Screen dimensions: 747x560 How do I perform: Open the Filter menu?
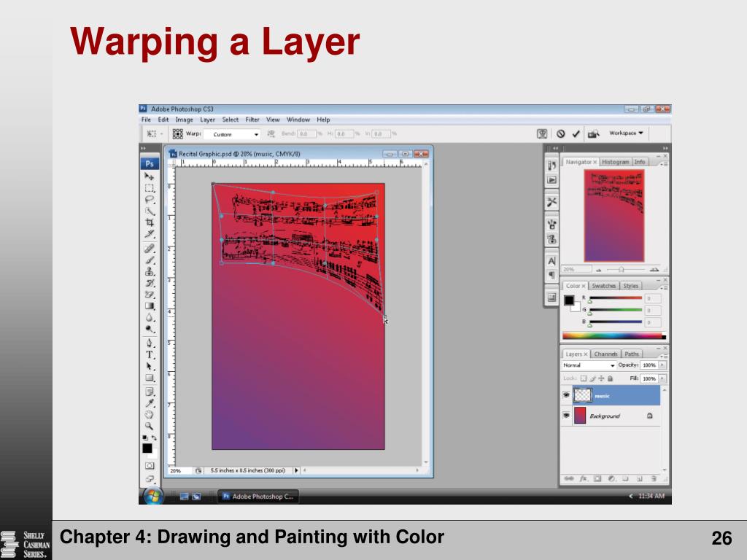coord(252,120)
